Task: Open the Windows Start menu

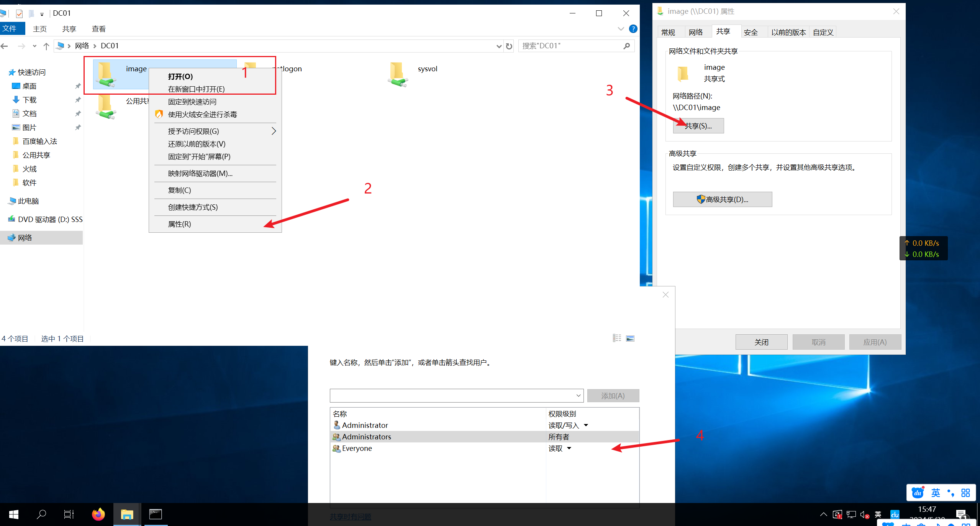Action: coord(14,514)
